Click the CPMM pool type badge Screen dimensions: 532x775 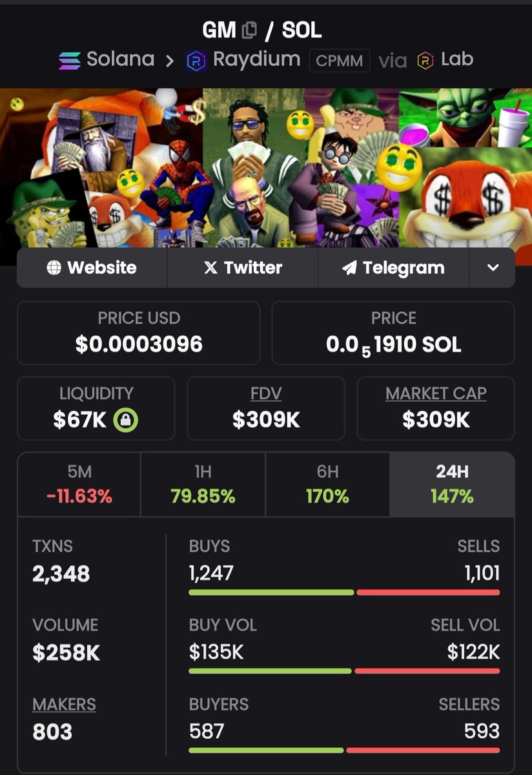pos(340,61)
